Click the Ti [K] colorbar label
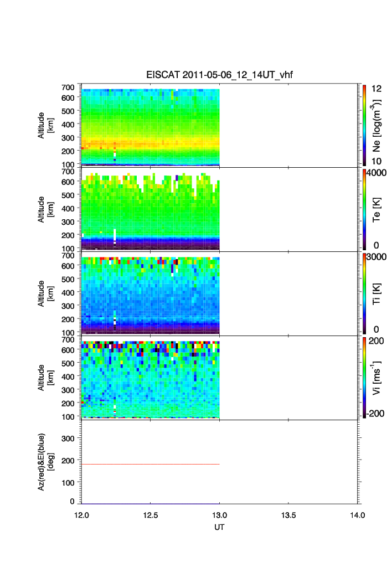This screenshot has height=588, width=392. coord(376,293)
